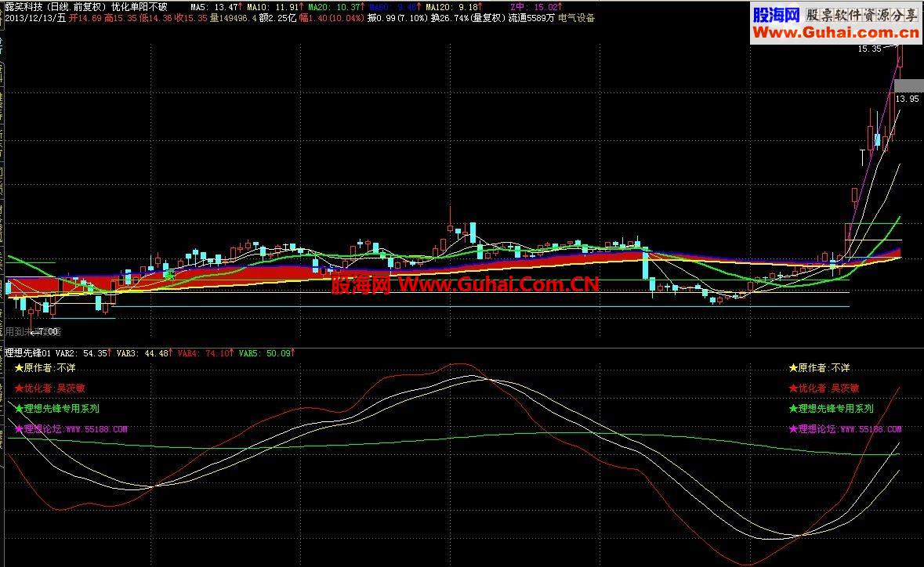This screenshot has width=924, height=567.
Task: Click the low price 低14.36
Action: [x=156, y=18]
